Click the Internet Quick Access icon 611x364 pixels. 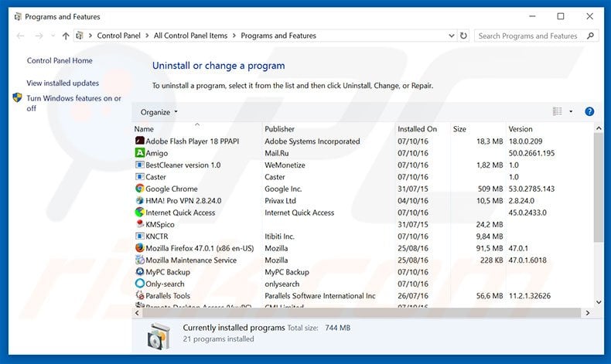point(139,213)
